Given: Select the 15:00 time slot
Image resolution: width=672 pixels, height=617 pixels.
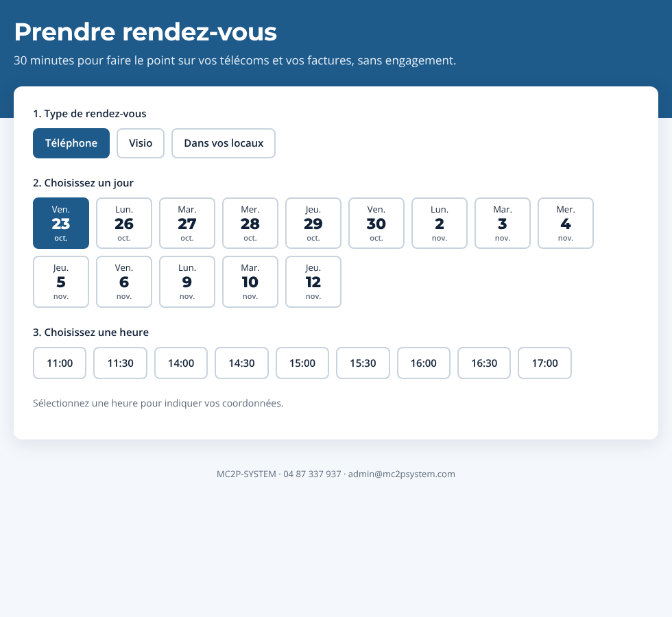Looking at the screenshot, I should [302, 363].
